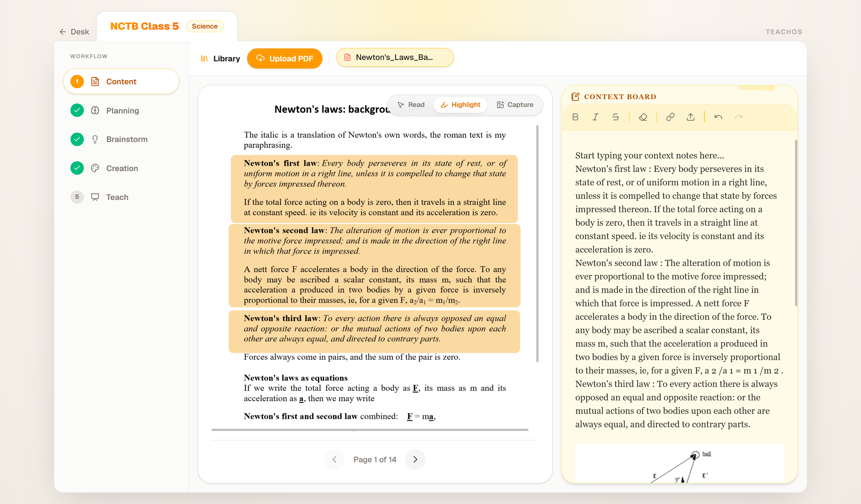Screen dimensions: 861x504
Task: Click 'Newton's laws as equations' heading
Action: click(295, 378)
